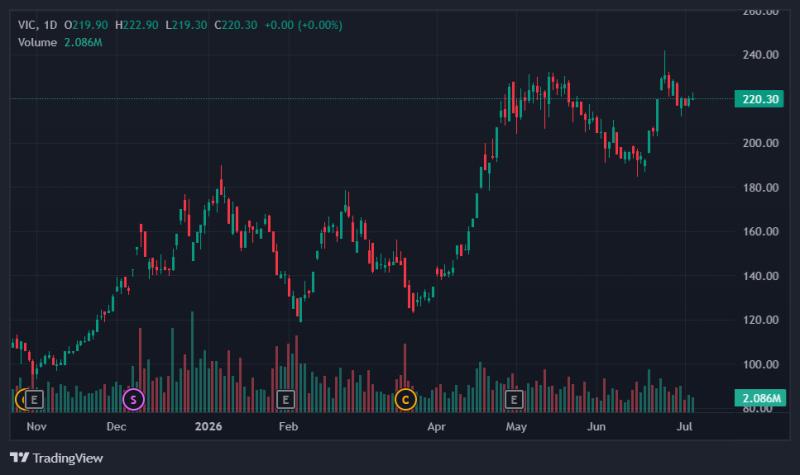Select the VIC symbol label

(27, 24)
